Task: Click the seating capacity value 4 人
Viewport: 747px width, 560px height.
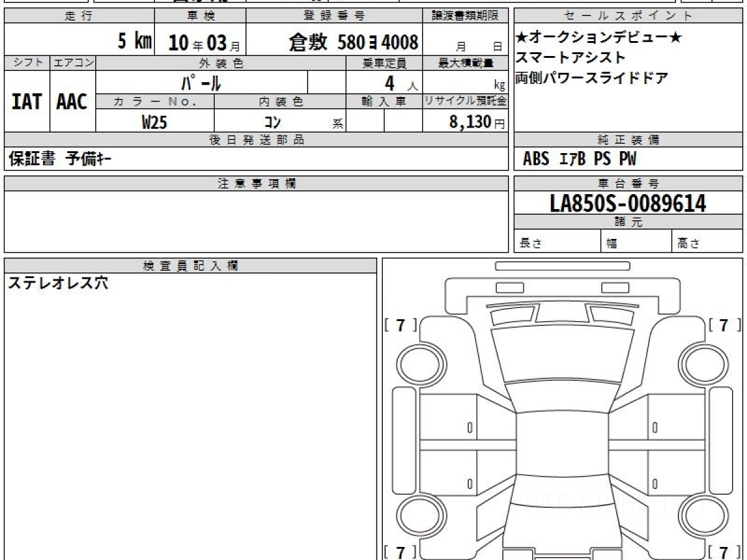Action: click(x=401, y=83)
